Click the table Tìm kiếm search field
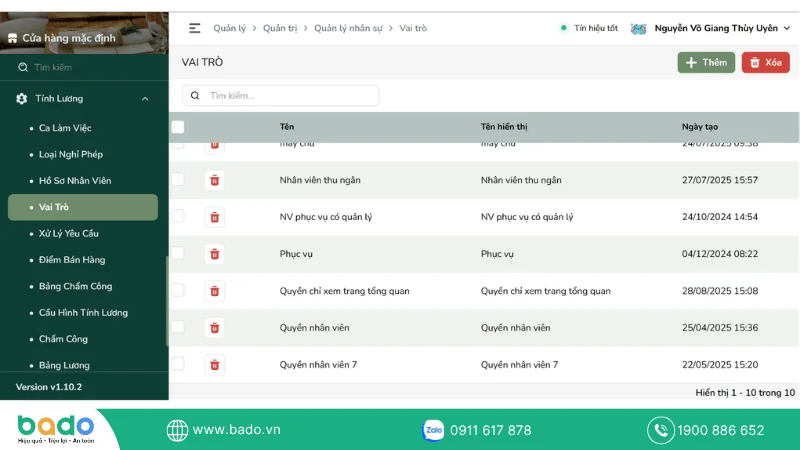Viewport: 800px width, 450px height. tap(281, 95)
